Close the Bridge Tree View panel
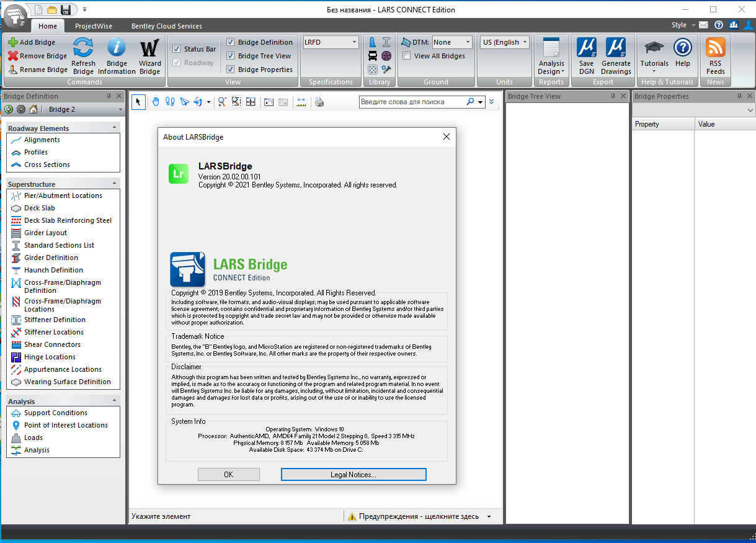 (623, 96)
